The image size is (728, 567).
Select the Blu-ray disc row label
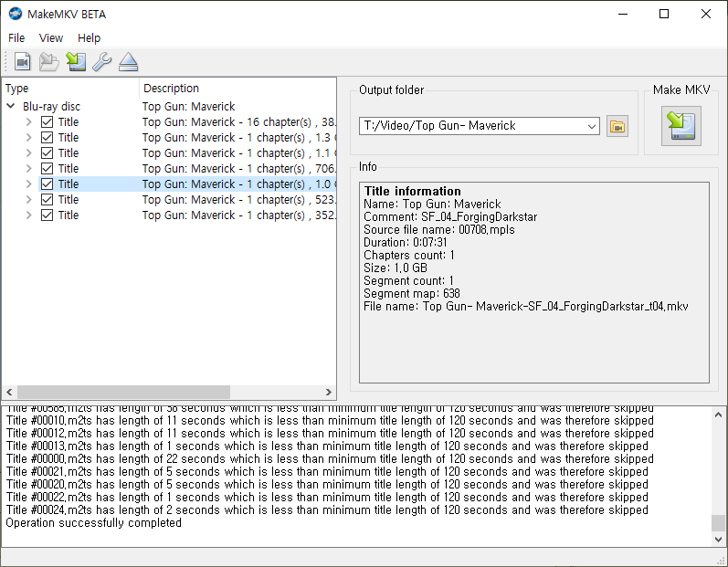click(x=51, y=107)
